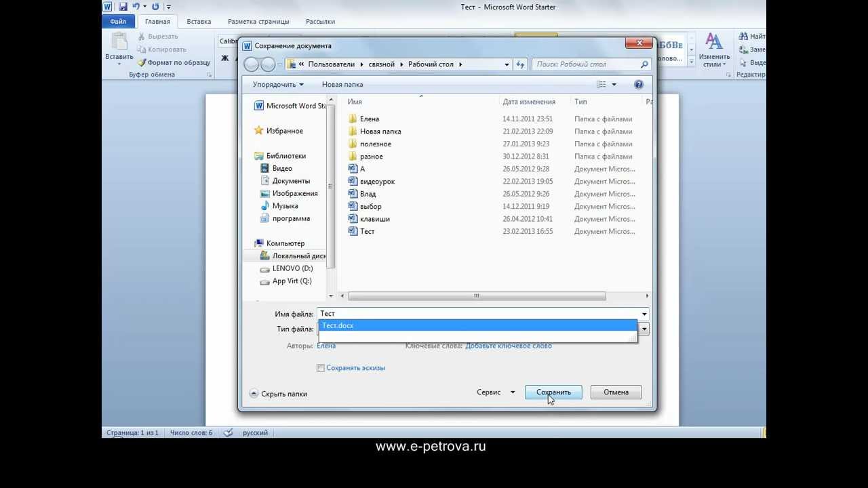The height and width of the screenshot is (488, 868).
Task: Click the Back arrow in save dialog
Action: point(251,64)
